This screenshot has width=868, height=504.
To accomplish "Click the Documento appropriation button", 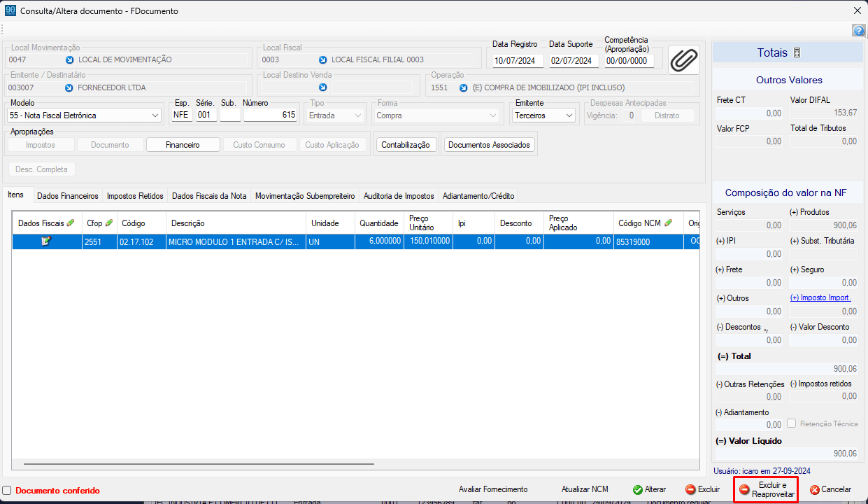I will [110, 145].
